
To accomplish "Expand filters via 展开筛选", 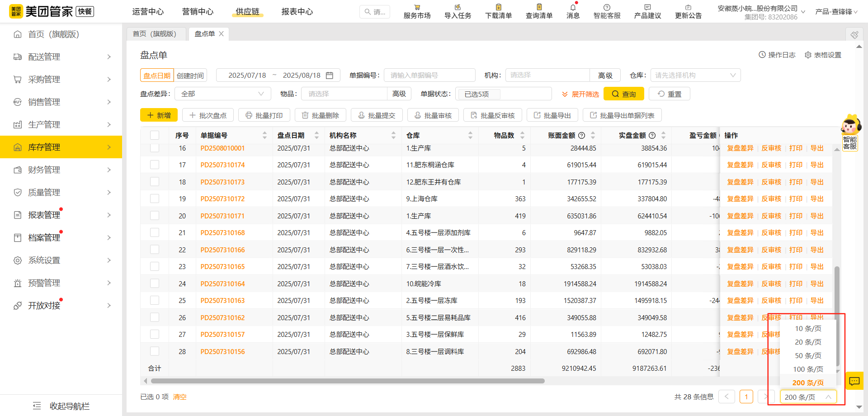I will click(580, 94).
